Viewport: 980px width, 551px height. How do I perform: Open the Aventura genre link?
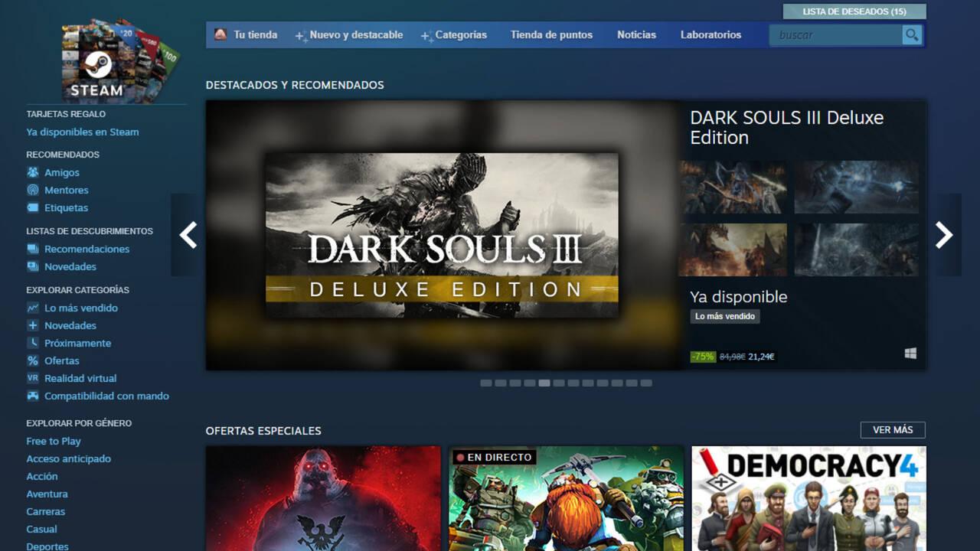point(47,494)
